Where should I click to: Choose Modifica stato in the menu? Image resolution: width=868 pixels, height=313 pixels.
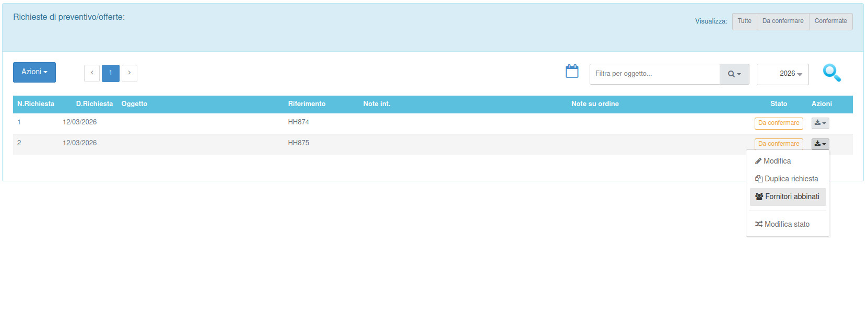787,224
